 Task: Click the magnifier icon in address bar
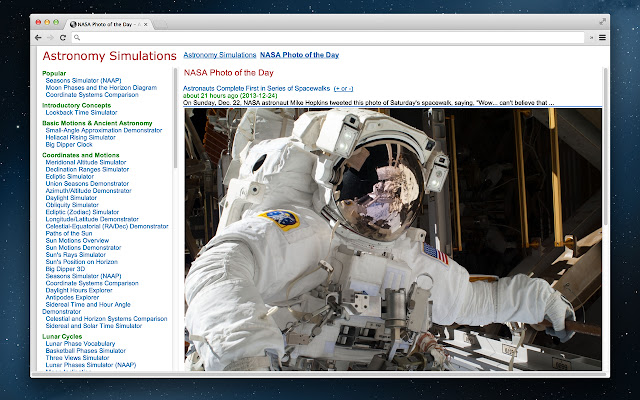(x=77, y=38)
